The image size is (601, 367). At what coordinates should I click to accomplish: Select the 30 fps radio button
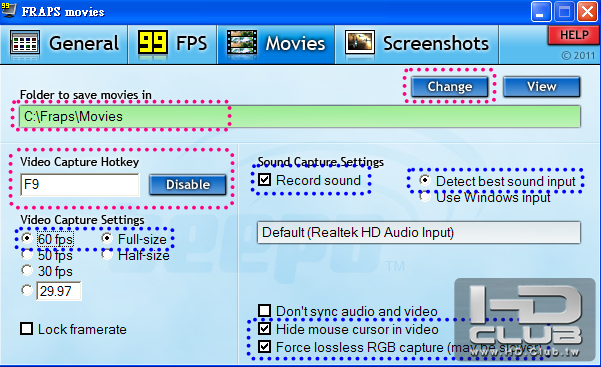pyautogui.click(x=27, y=270)
